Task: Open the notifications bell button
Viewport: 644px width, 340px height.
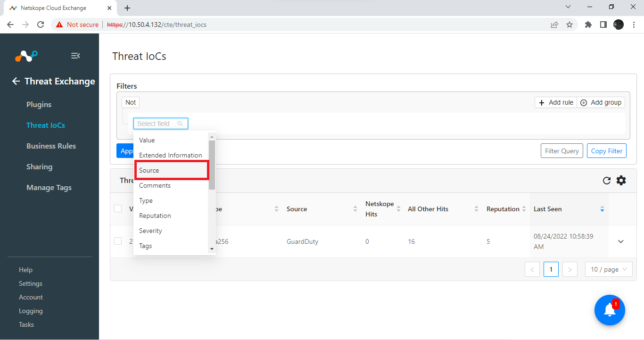Action: pyautogui.click(x=610, y=310)
